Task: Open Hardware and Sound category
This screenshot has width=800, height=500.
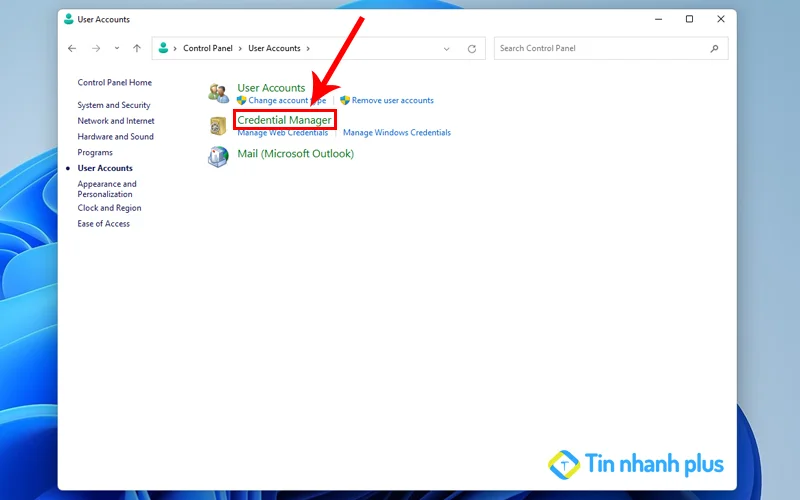Action: tap(115, 137)
